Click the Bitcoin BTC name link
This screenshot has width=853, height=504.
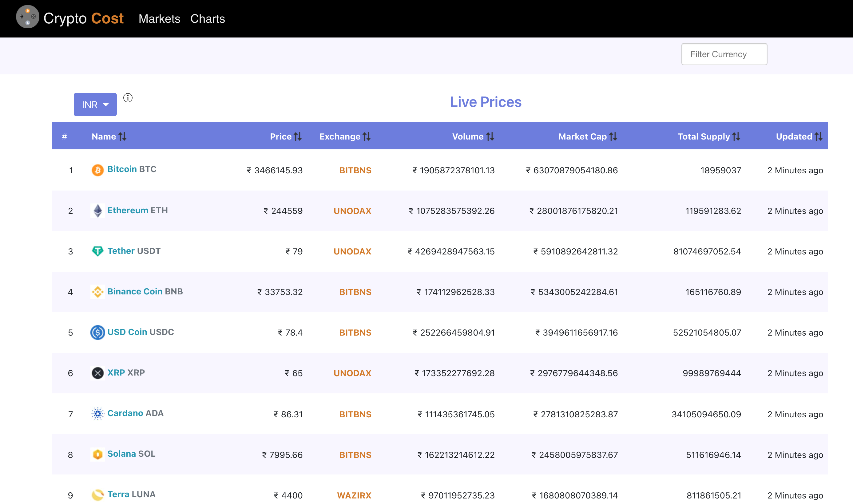point(123,169)
